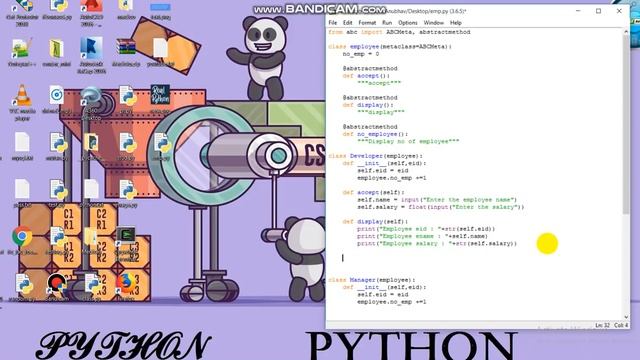Click the 'def no_employee():' line
Screen dimensions: 640x360
click(375, 134)
